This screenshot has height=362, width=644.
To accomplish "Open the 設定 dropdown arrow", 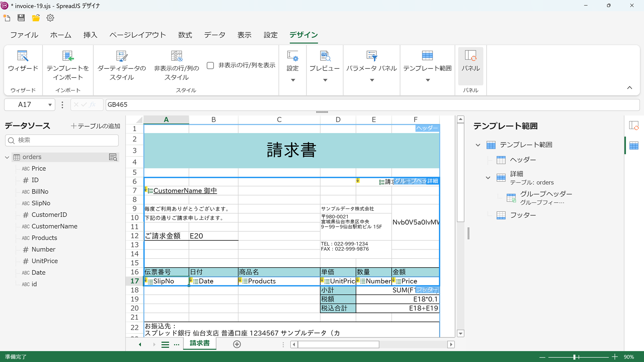I will (293, 80).
